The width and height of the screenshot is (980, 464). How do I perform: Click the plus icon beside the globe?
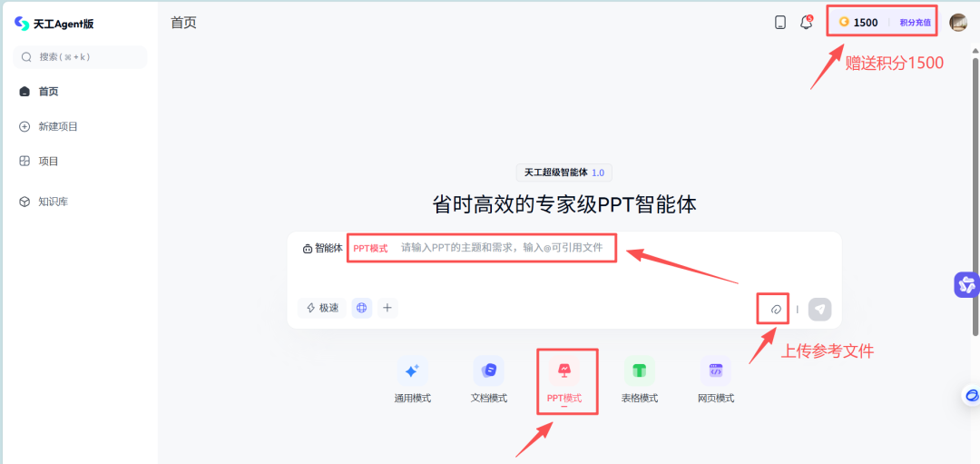387,308
